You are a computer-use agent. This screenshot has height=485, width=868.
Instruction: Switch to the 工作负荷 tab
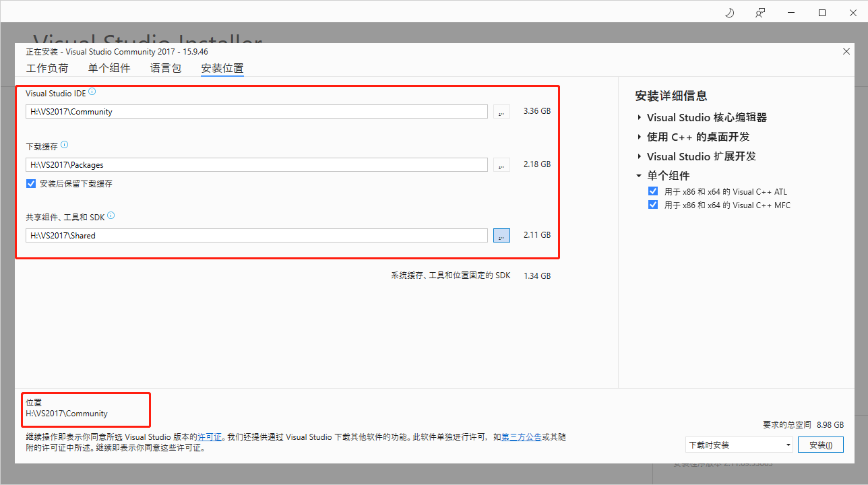[x=47, y=68]
